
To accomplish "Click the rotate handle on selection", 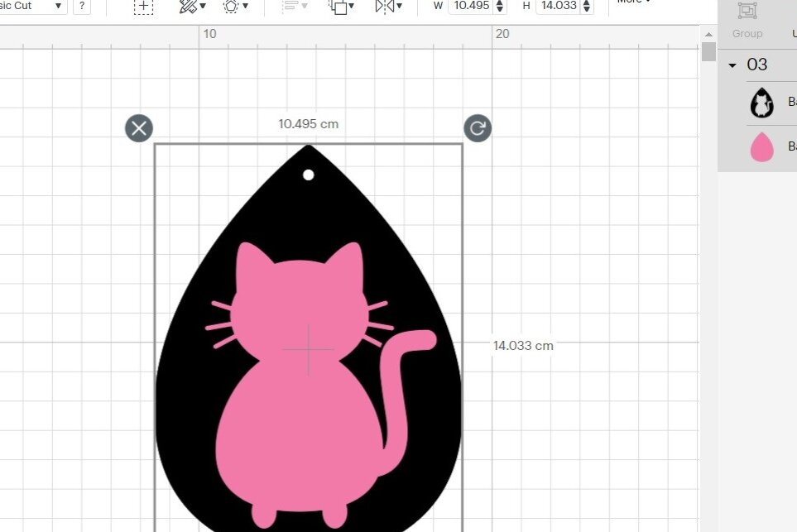I will click(x=478, y=128).
